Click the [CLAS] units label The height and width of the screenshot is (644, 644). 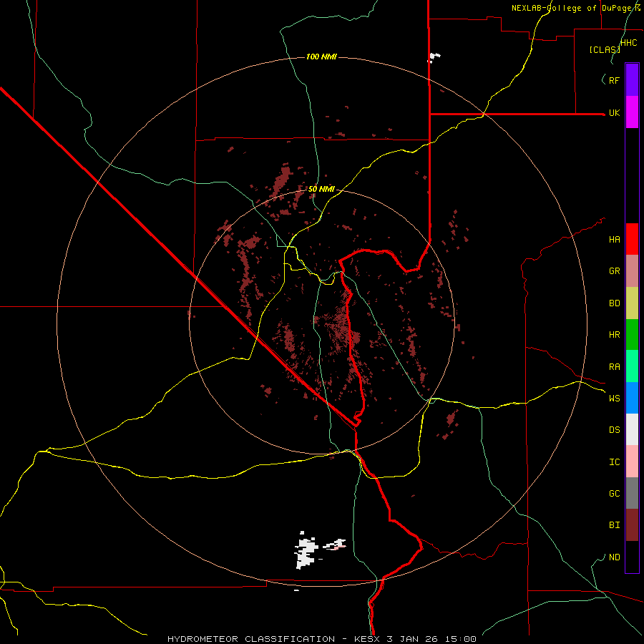click(x=605, y=50)
